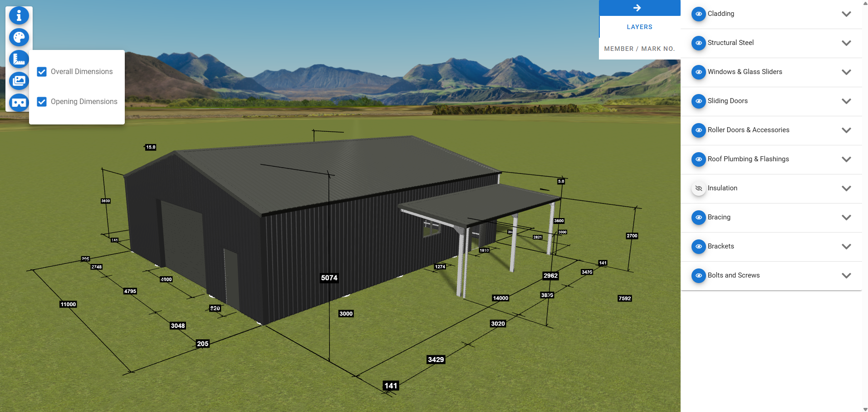Expand the Brackets chevron
Screen dimensions: 868x412
point(846,247)
